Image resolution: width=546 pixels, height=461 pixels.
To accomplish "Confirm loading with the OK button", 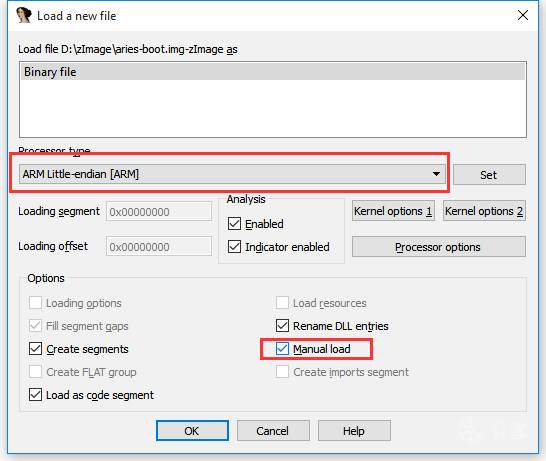I will click(x=192, y=431).
